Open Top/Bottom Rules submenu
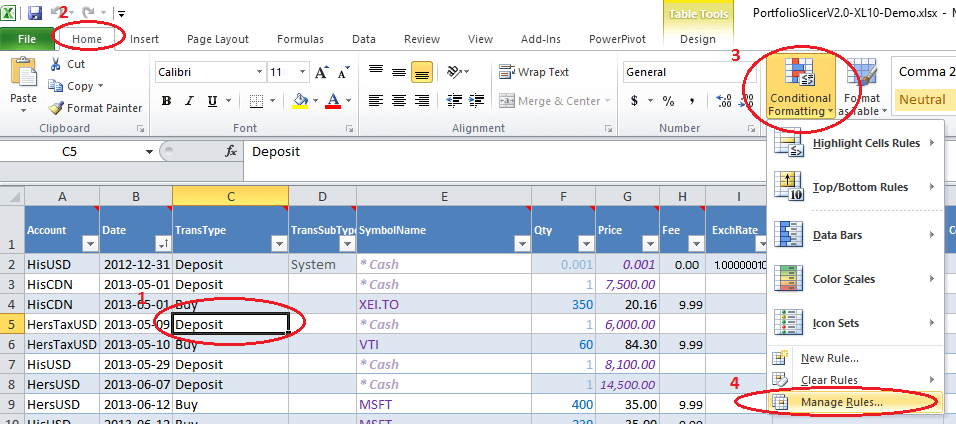 point(855,187)
